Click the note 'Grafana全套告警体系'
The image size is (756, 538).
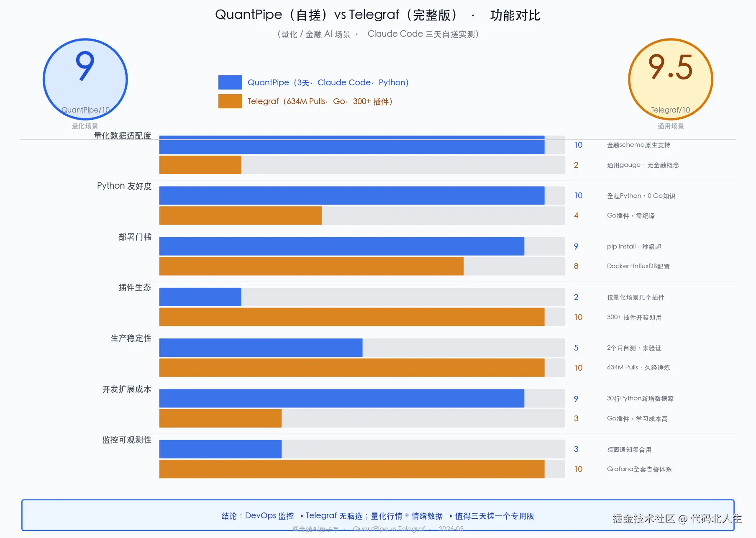639,469
